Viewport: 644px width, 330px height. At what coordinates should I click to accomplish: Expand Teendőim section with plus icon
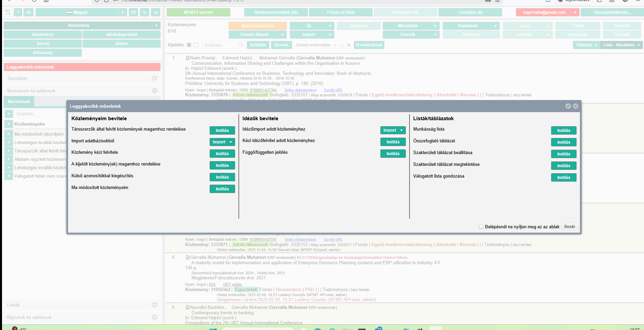click(155, 78)
